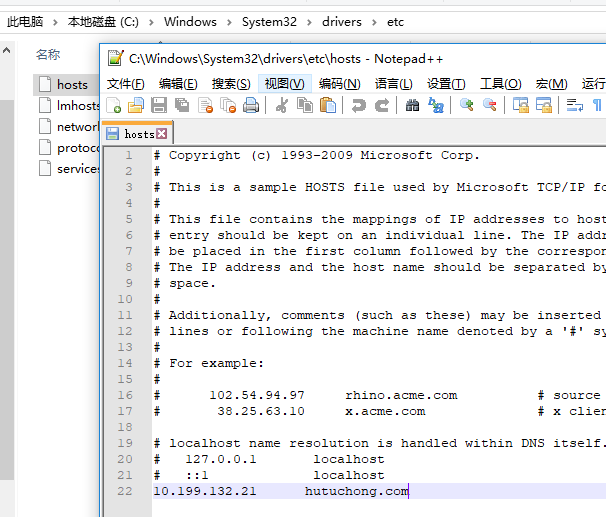Open the Replace tool icon

pyautogui.click(x=436, y=105)
